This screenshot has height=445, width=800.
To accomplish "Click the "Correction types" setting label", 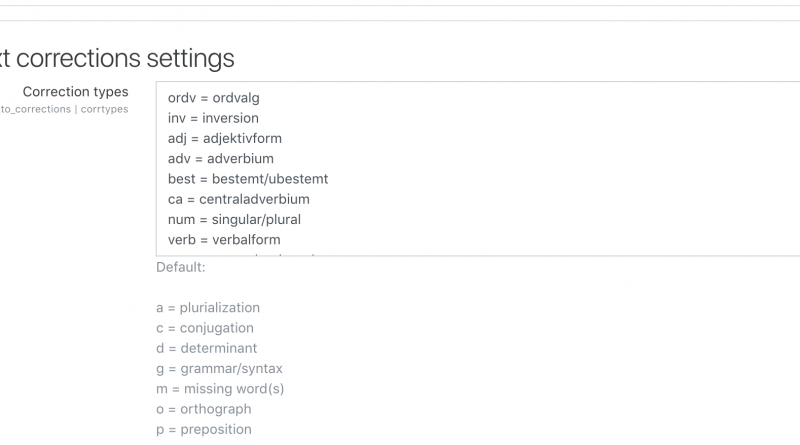I will point(89,92).
